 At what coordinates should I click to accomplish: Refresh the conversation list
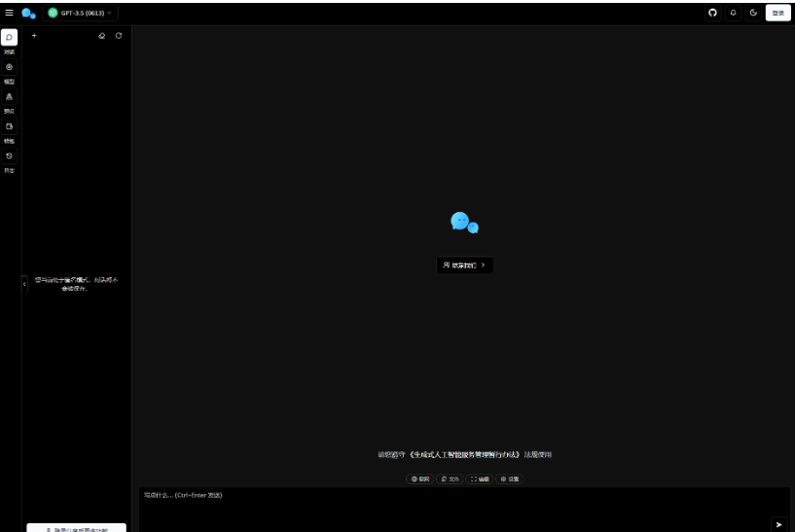pos(119,36)
